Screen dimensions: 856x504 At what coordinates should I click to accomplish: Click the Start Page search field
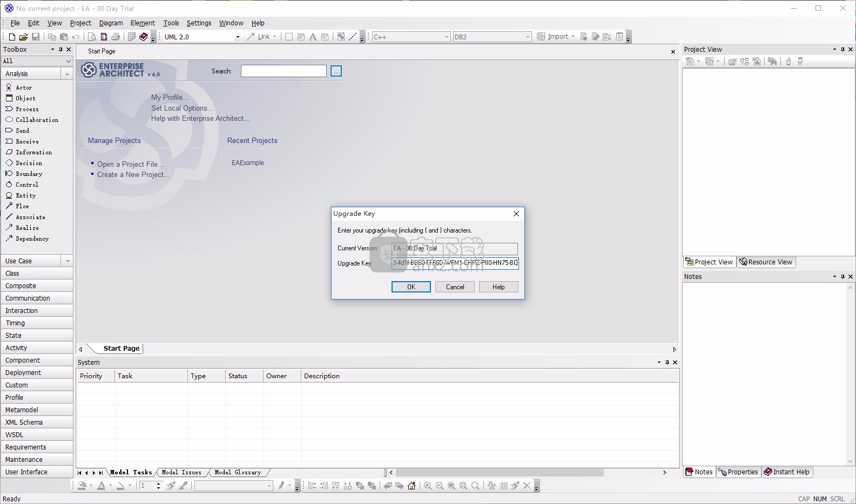(284, 71)
